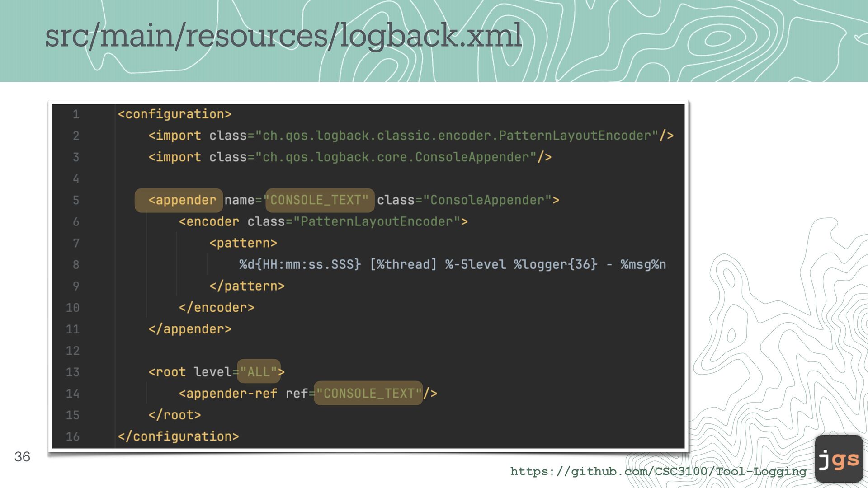Click the closing configuration tag

(x=178, y=436)
